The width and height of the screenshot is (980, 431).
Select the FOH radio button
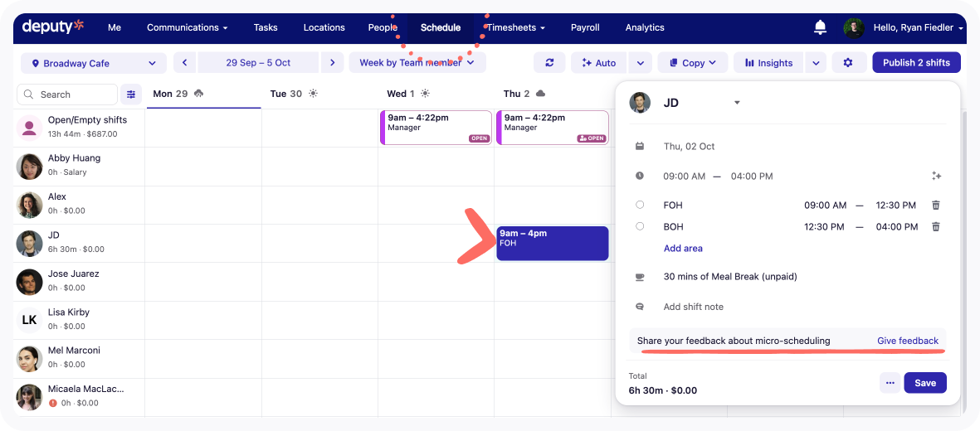click(x=640, y=206)
